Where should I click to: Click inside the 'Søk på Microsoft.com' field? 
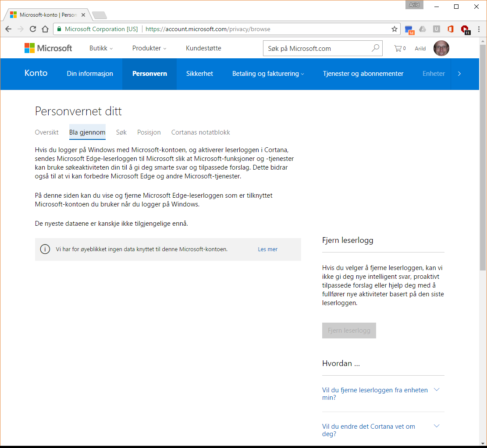(316, 48)
